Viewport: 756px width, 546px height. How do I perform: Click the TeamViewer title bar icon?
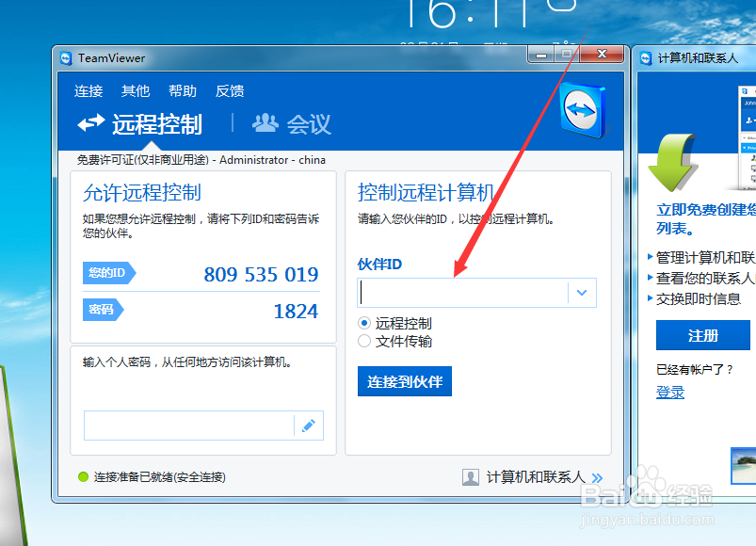(x=64, y=57)
